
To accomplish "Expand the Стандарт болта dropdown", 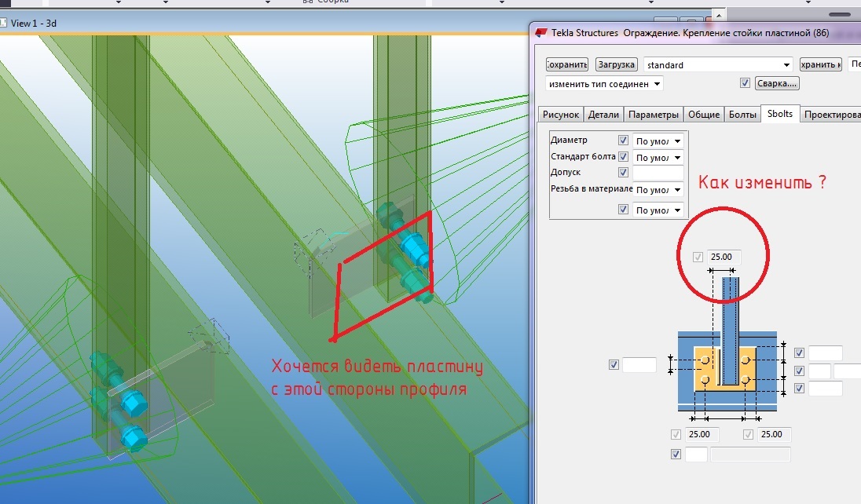I will tap(658, 157).
